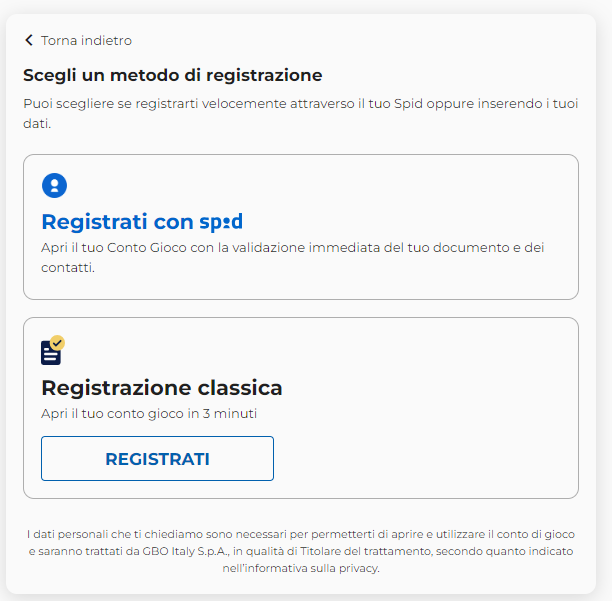The image size is (612, 601).
Task: Click the spid logo in the title
Action: [220, 222]
